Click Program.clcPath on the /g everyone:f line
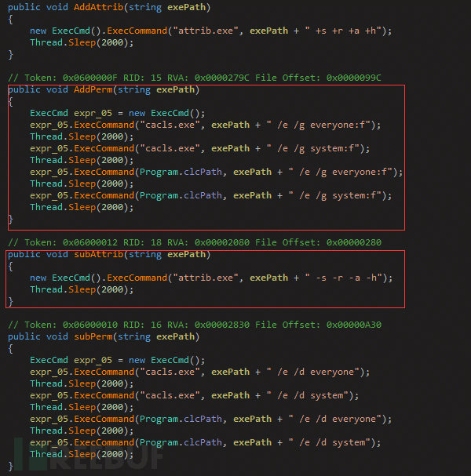The image size is (471, 476). pyautogui.click(x=181, y=172)
